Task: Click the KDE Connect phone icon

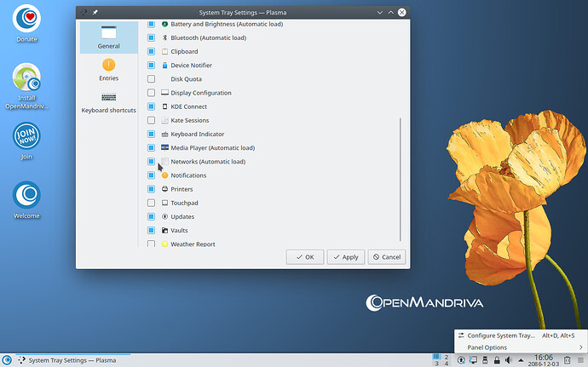Action: click(x=164, y=106)
